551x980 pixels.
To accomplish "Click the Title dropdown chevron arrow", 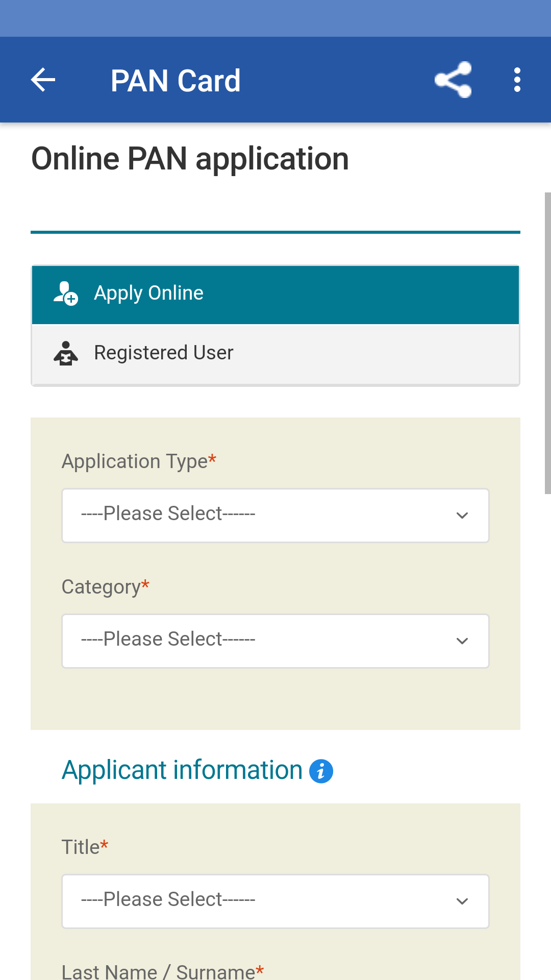I will [x=462, y=901].
